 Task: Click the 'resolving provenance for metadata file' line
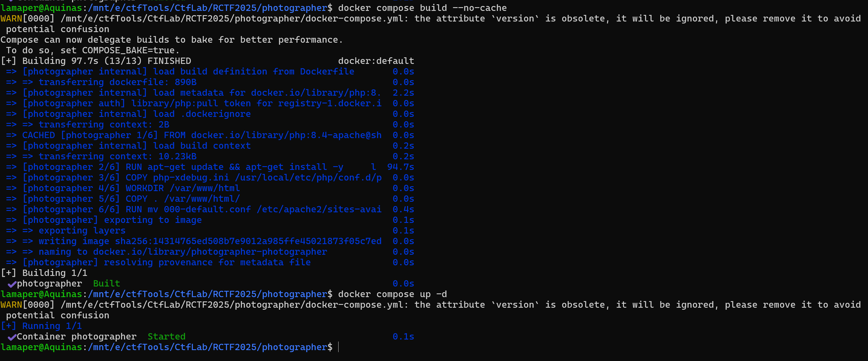pos(207,262)
